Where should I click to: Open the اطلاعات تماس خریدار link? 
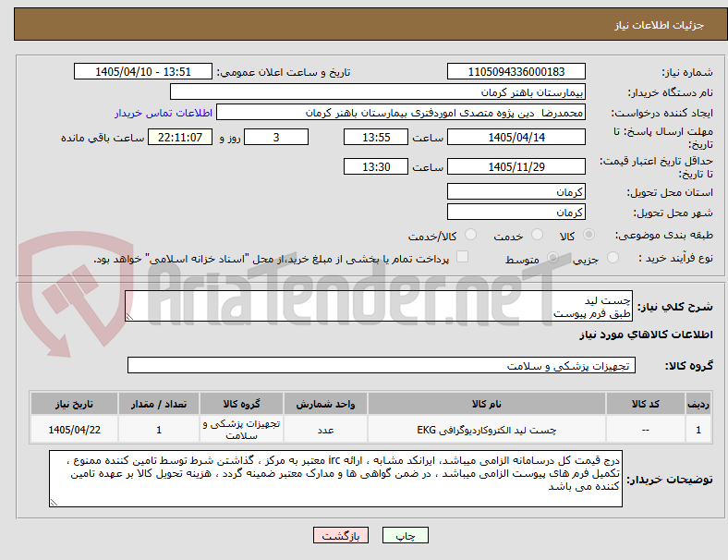[164, 113]
